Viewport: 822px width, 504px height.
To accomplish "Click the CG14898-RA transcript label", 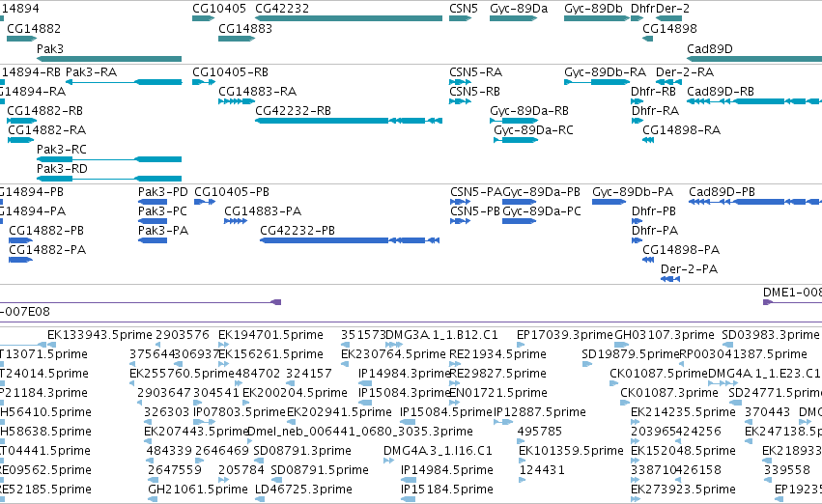I will click(682, 130).
